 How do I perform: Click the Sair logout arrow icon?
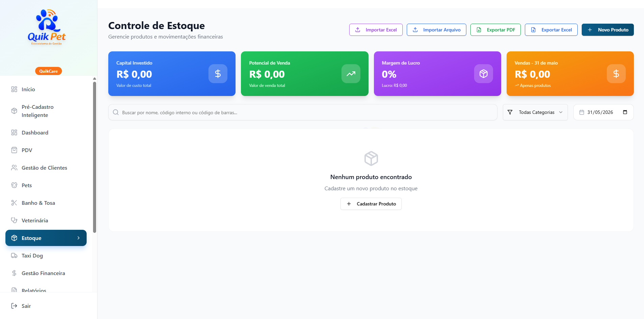click(x=14, y=306)
